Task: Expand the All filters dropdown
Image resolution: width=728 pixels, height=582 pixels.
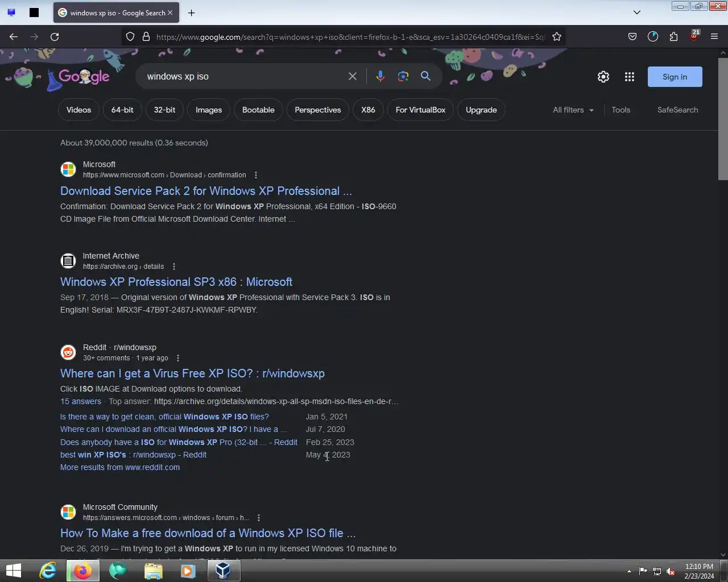Action: pos(573,110)
